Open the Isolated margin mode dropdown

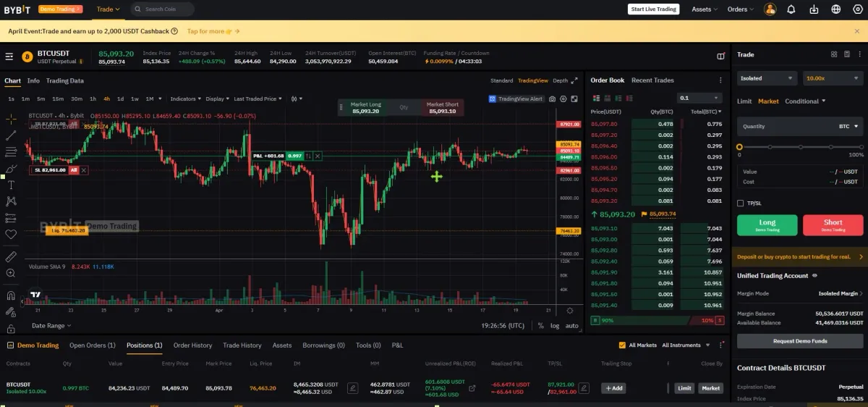[x=767, y=78]
